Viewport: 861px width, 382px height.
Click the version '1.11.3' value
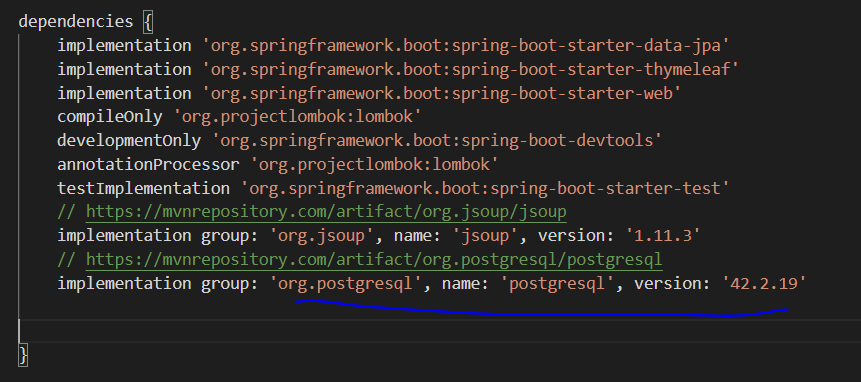[663, 236]
